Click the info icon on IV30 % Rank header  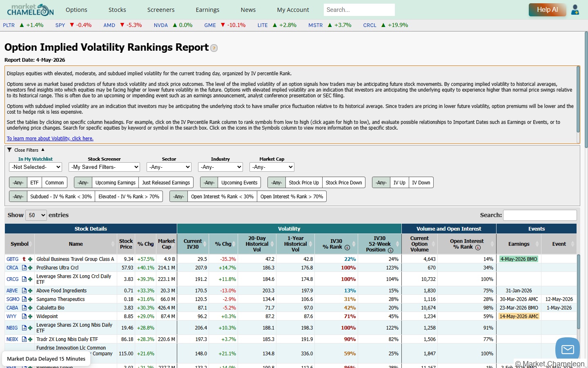tap(347, 247)
